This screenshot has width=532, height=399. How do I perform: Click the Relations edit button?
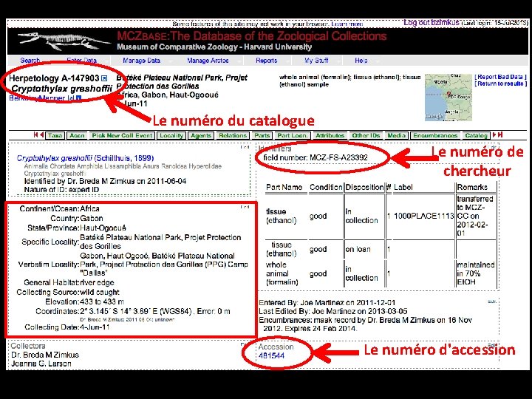pos(233,136)
